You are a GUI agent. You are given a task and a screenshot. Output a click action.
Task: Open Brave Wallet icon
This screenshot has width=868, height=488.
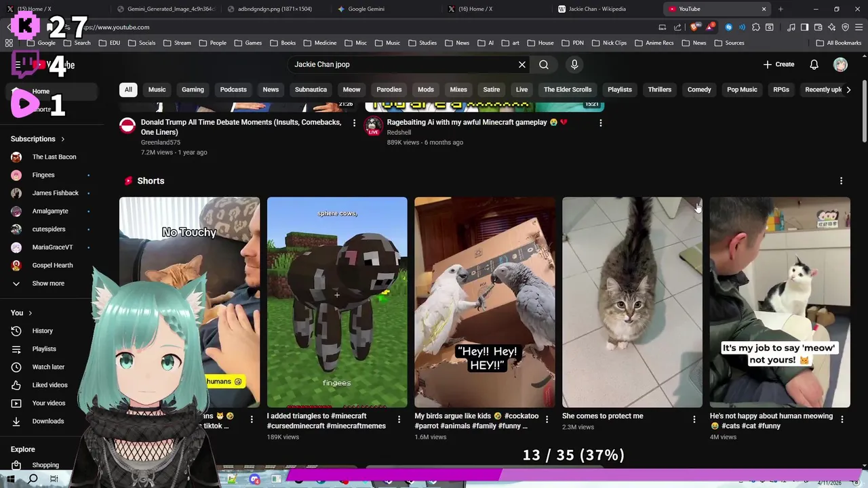click(818, 27)
